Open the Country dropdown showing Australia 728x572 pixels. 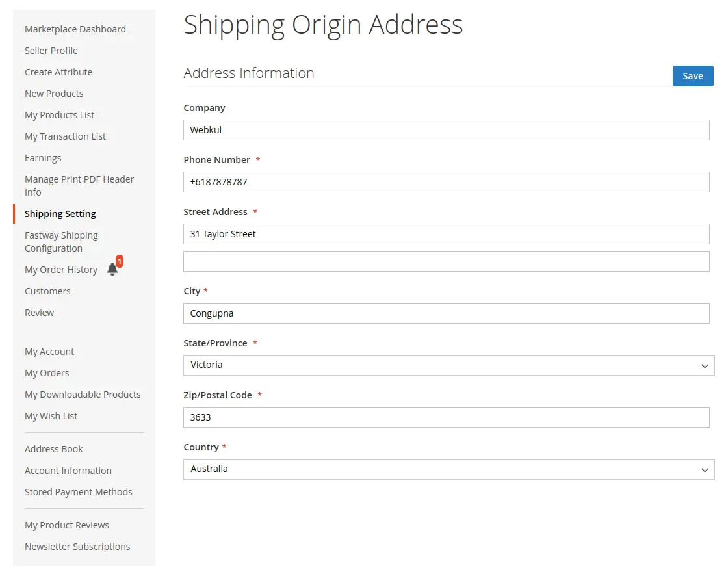pos(448,469)
